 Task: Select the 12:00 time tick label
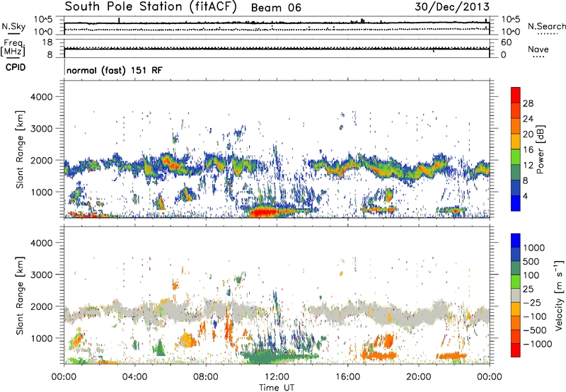point(277,377)
